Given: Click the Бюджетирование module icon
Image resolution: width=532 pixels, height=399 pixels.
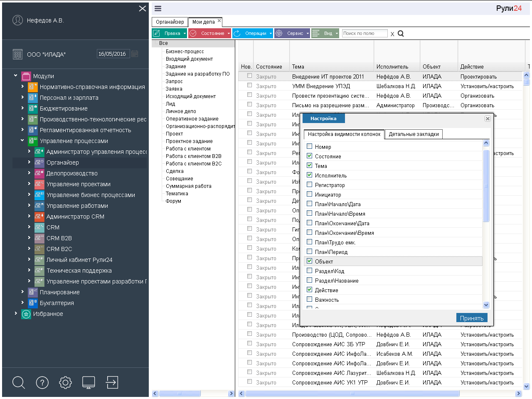Looking at the screenshot, I should (x=33, y=108).
